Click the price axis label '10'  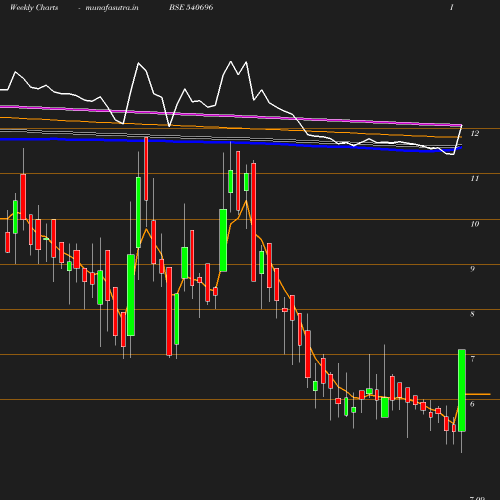475,224
